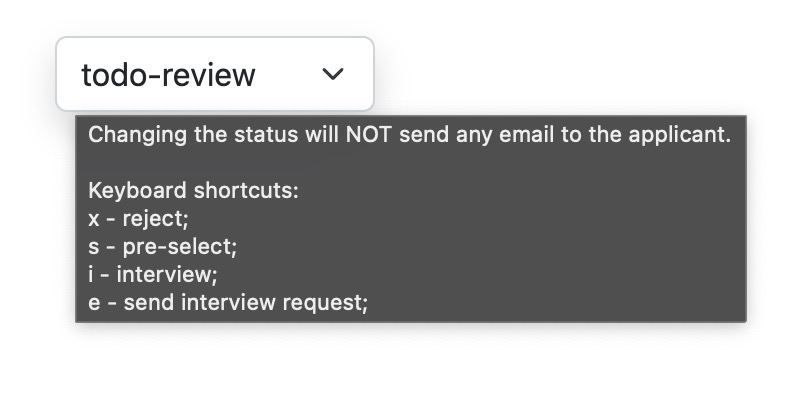Click the word 'NOT' in the tooltip
The image size is (792, 416).
point(369,134)
